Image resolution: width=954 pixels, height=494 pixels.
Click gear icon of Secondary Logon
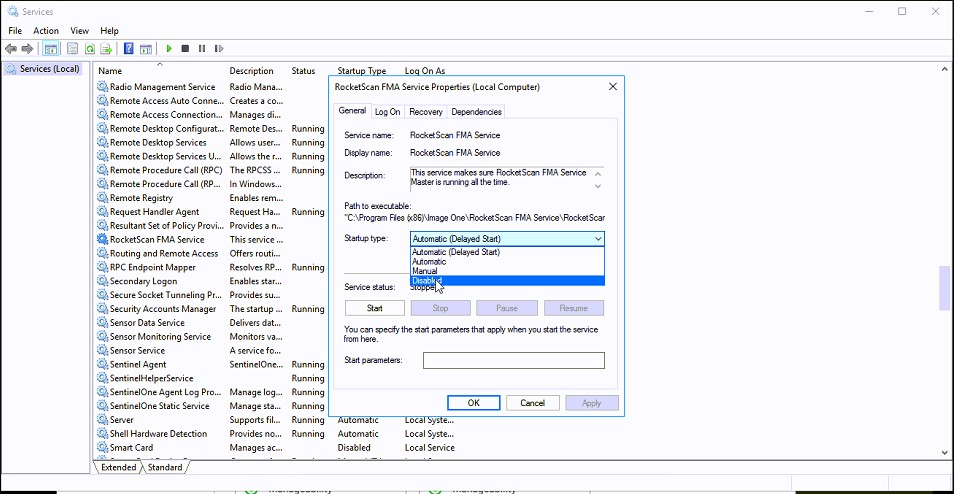point(102,281)
